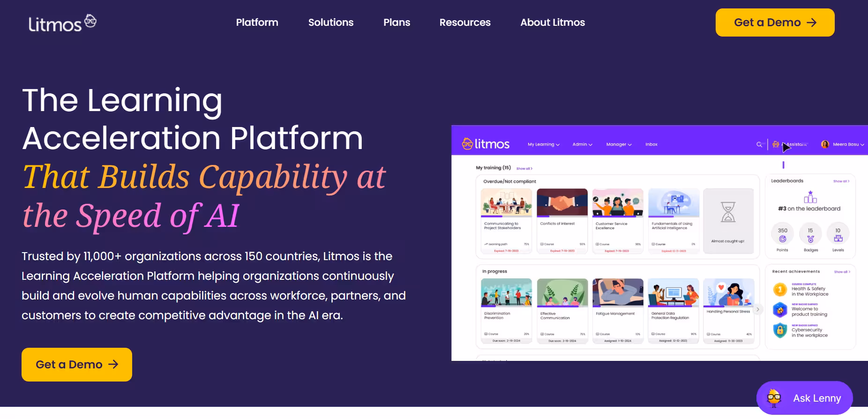This screenshot has height=419, width=868.
Task: Click the 'That Builds Capability at' italic headline
Action: coord(204,177)
